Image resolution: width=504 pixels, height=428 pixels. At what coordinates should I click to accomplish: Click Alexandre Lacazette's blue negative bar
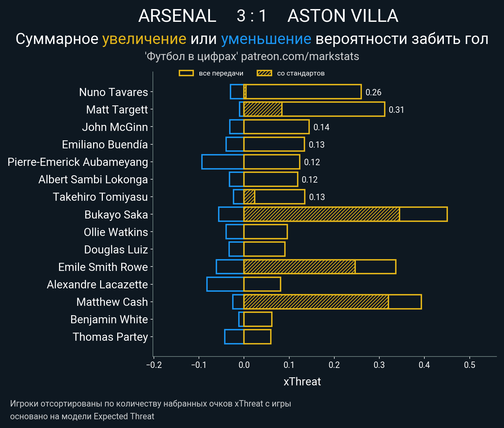pyautogui.click(x=225, y=284)
